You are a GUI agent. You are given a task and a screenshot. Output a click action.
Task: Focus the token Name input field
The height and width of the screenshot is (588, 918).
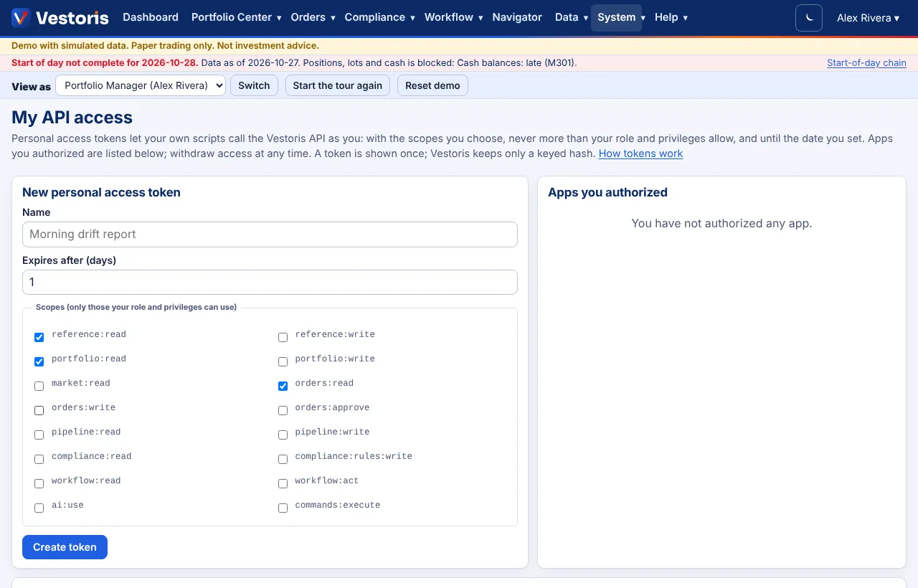pos(270,234)
